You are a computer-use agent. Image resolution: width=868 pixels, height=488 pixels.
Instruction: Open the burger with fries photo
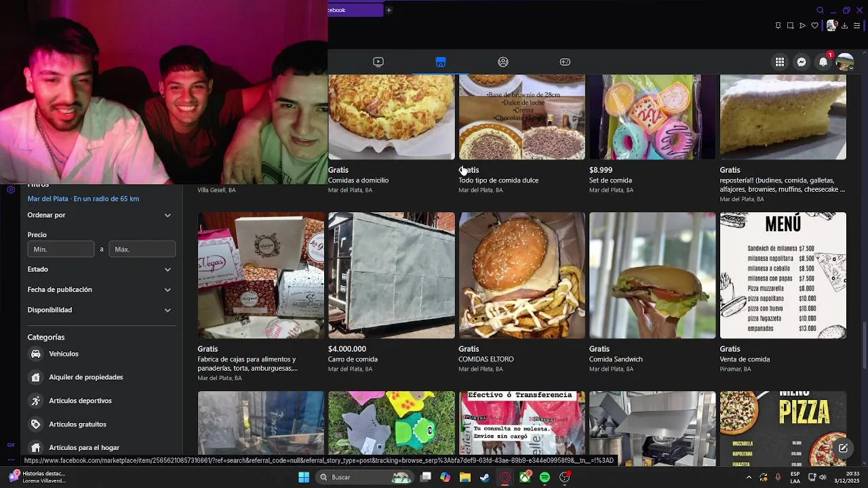tap(522, 275)
